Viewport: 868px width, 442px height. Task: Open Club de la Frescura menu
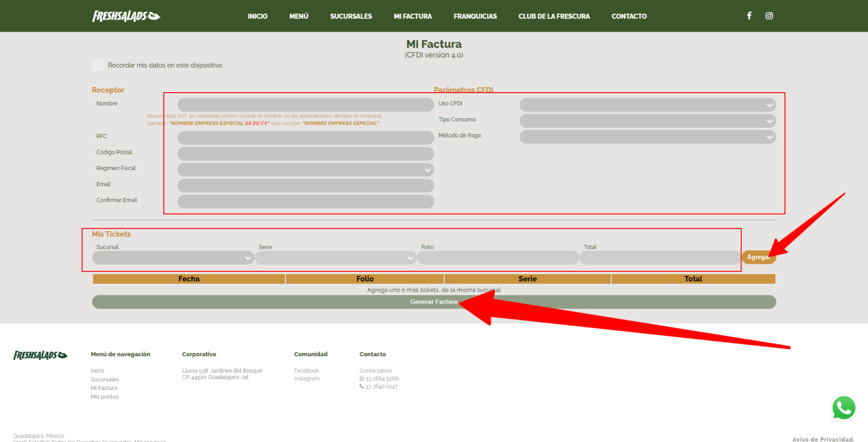click(554, 16)
